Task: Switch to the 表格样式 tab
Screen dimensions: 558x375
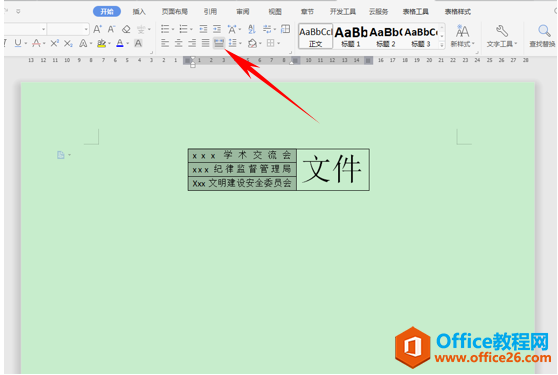Action: click(x=458, y=12)
